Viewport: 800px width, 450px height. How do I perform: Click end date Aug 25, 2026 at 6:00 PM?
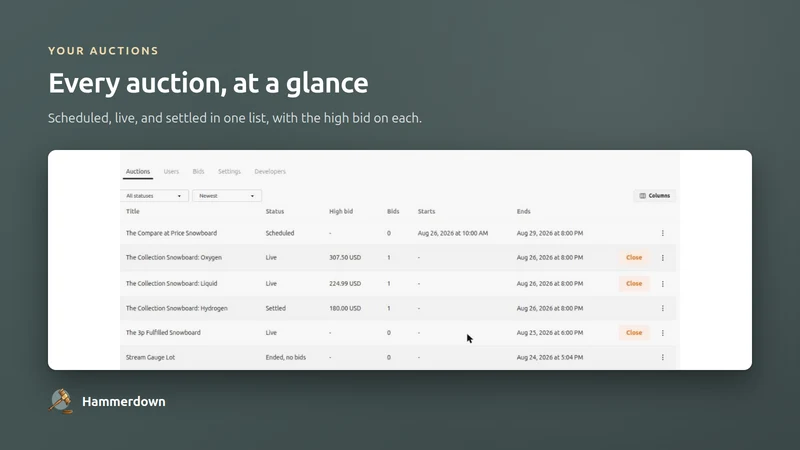click(549, 333)
